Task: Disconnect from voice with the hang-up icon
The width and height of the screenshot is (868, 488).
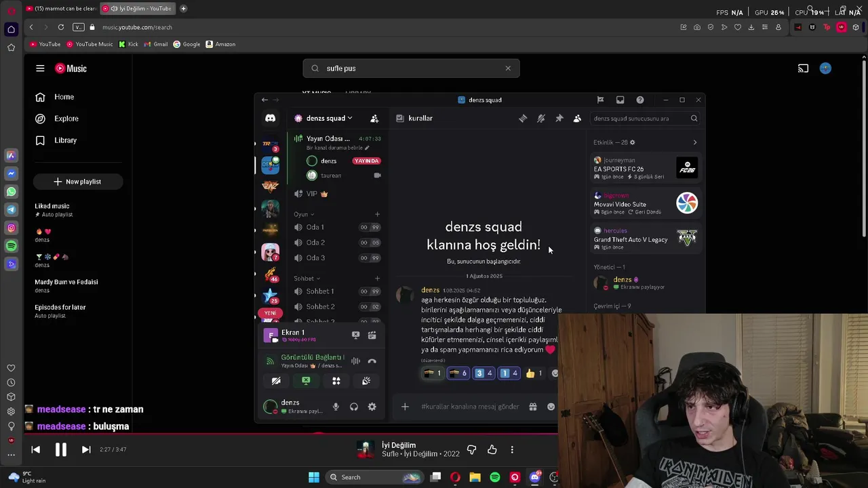Action: (372, 361)
